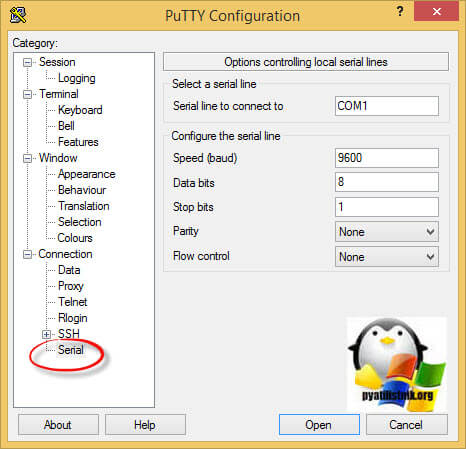
Task: Select the Colours category
Action: [75, 238]
